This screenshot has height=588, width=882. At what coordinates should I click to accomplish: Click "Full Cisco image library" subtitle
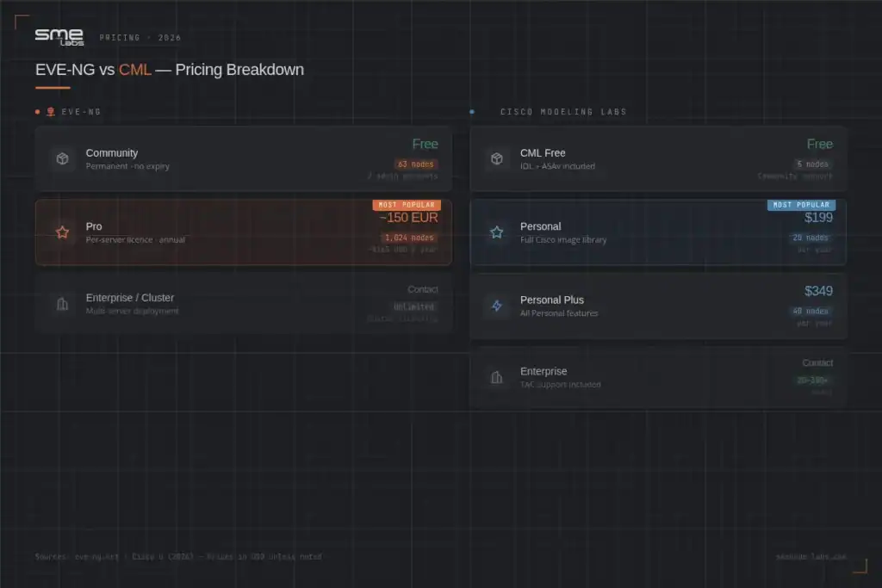pyautogui.click(x=563, y=240)
